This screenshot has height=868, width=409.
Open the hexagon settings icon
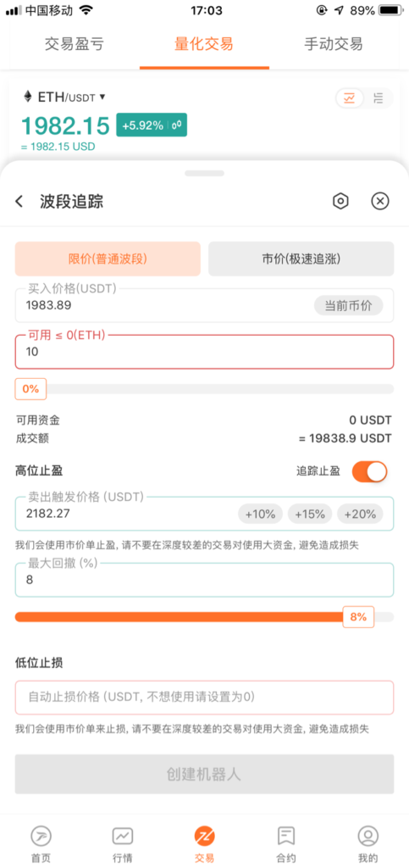tap(340, 201)
